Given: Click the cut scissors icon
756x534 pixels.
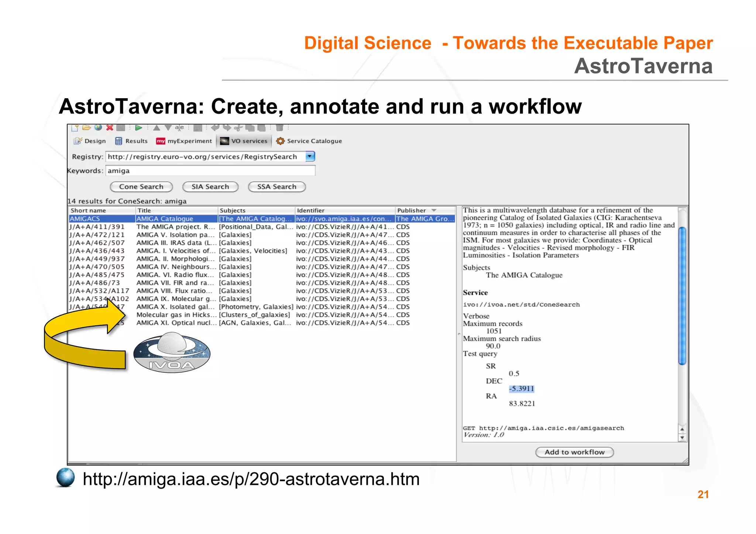Looking at the screenshot, I should [x=238, y=128].
